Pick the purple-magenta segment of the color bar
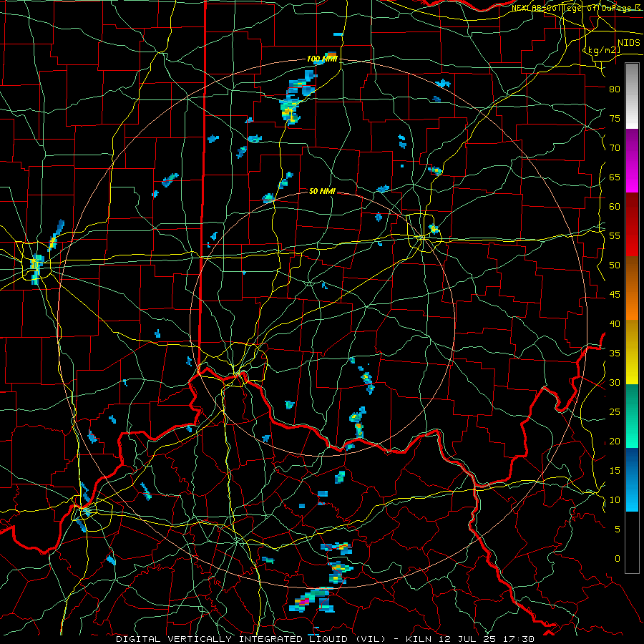Screen dimensions: 644x644 point(632,160)
